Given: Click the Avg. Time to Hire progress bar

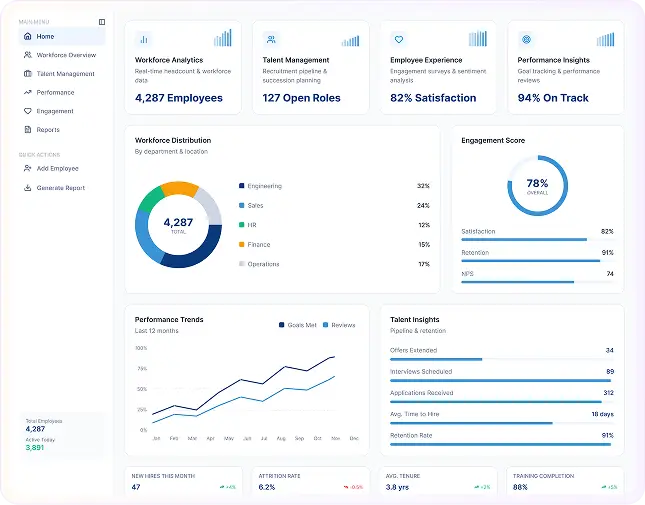Looking at the screenshot, I should (x=502, y=423).
